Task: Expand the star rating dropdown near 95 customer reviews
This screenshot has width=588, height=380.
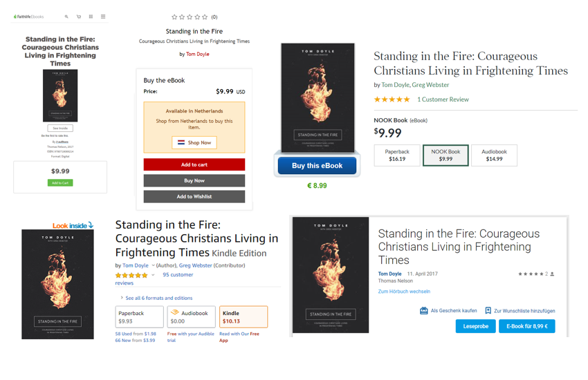Action: click(x=153, y=275)
